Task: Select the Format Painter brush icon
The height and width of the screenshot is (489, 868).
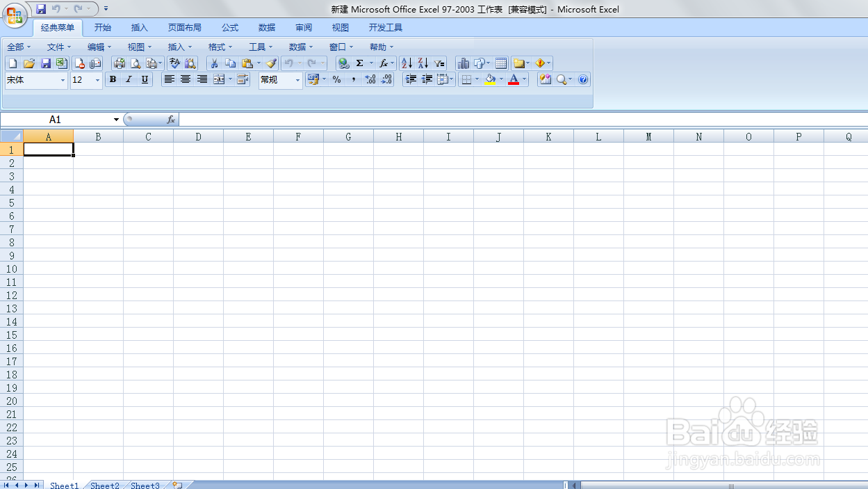Action: pyautogui.click(x=272, y=63)
